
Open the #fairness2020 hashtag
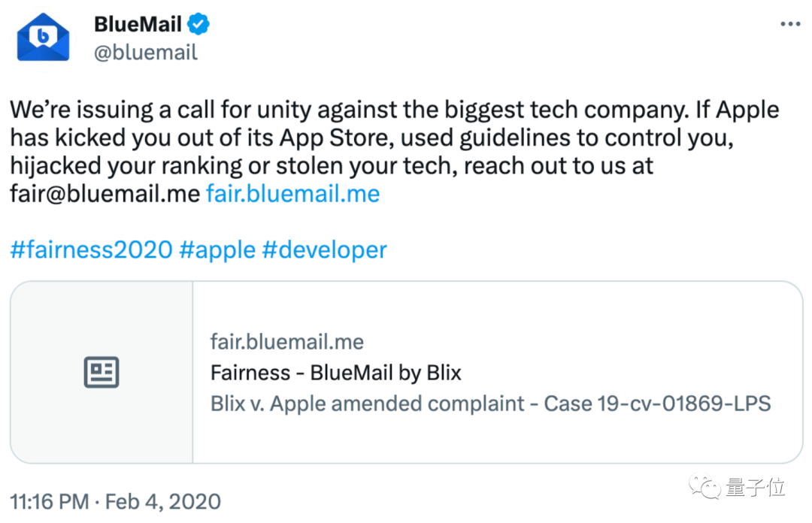(91, 249)
